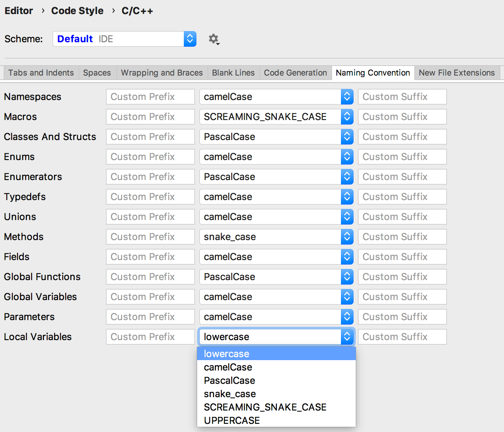Open the Classes And Structs style dropdown
This screenshot has width=504, height=432.
point(276,137)
